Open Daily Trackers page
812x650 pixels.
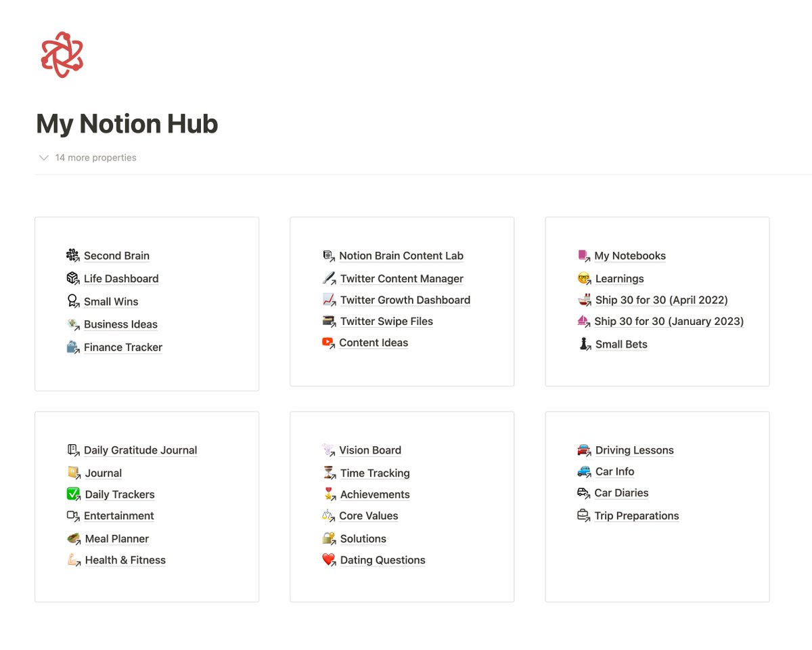click(120, 494)
